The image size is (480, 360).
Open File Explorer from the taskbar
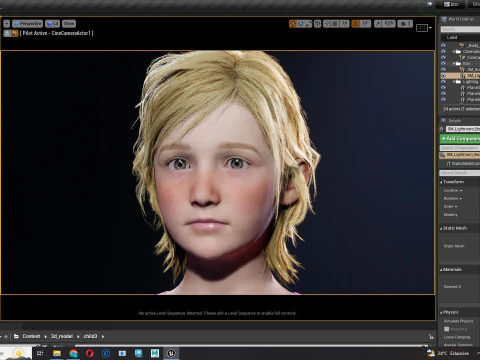pyautogui.click(x=57, y=353)
